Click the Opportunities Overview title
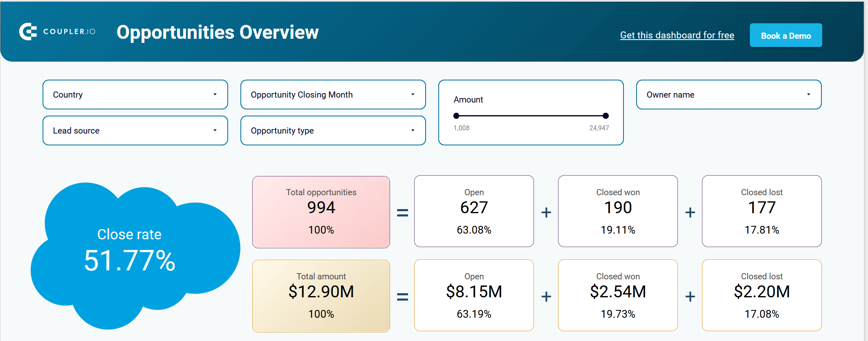The image size is (868, 341). coord(218,32)
